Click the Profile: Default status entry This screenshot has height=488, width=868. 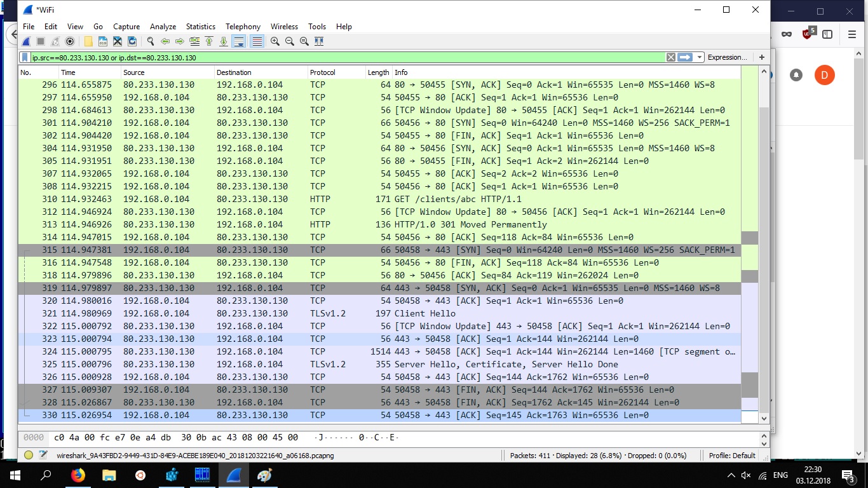click(732, 455)
